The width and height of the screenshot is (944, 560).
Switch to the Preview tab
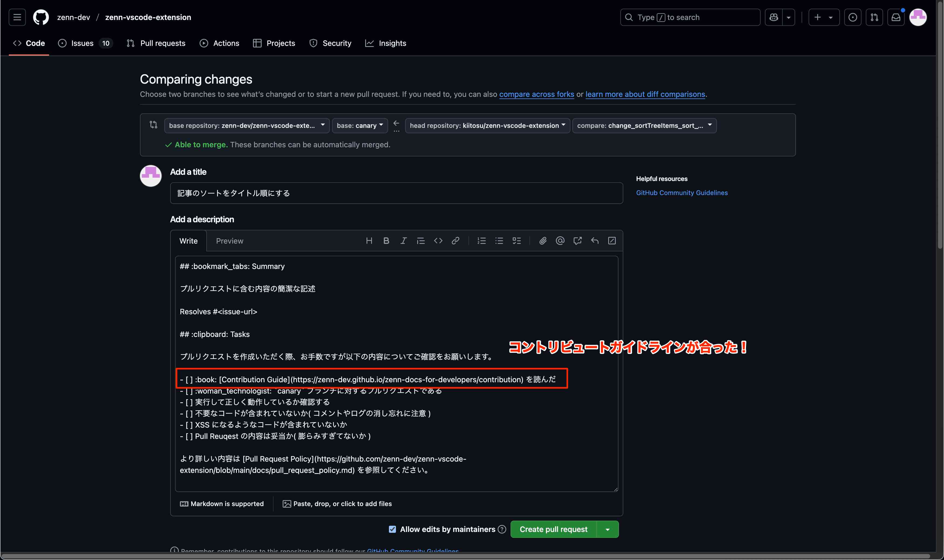230,241
